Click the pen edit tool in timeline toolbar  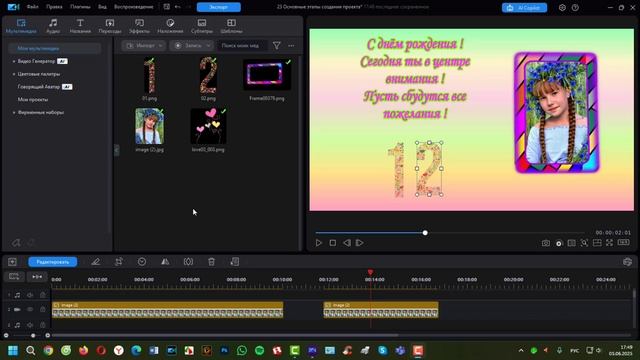96,262
